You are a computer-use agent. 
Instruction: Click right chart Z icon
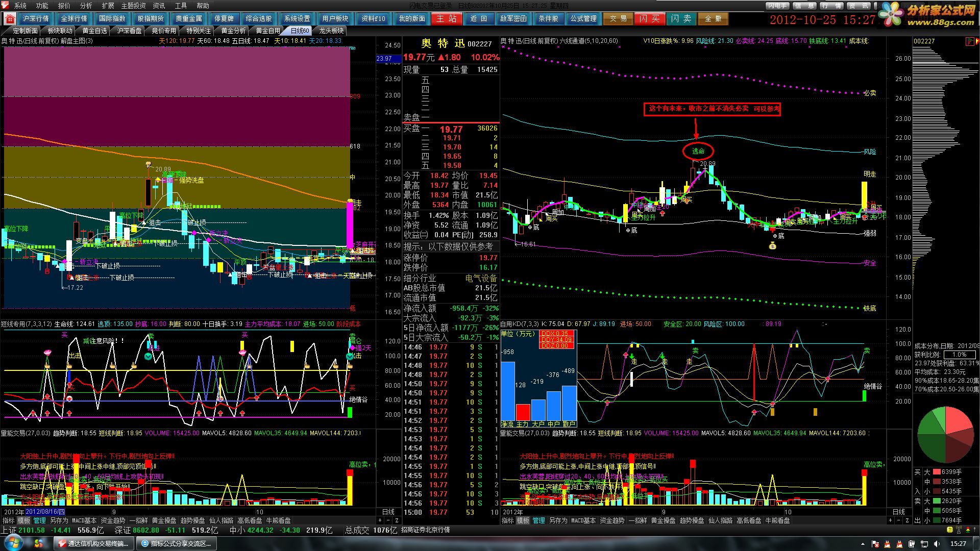907,520
